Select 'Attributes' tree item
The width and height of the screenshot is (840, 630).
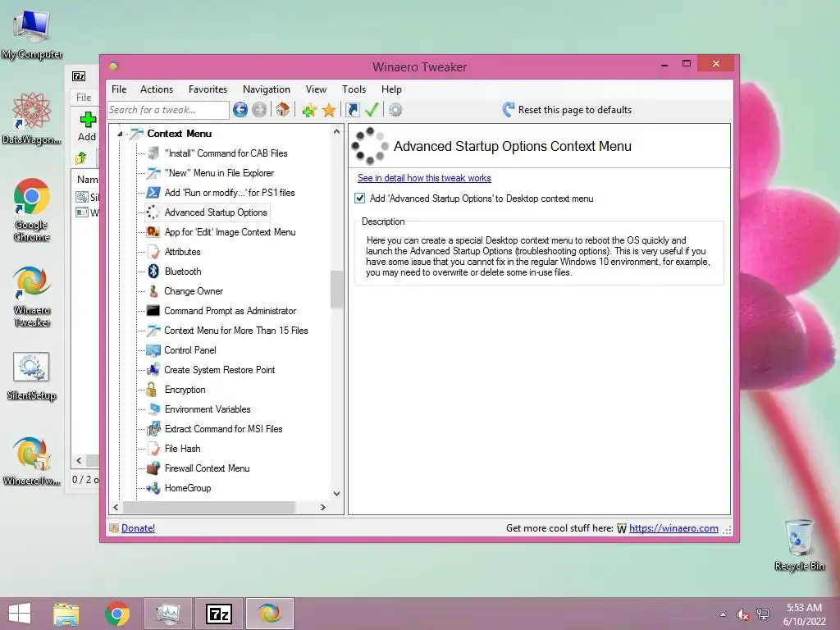click(x=183, y=252)
